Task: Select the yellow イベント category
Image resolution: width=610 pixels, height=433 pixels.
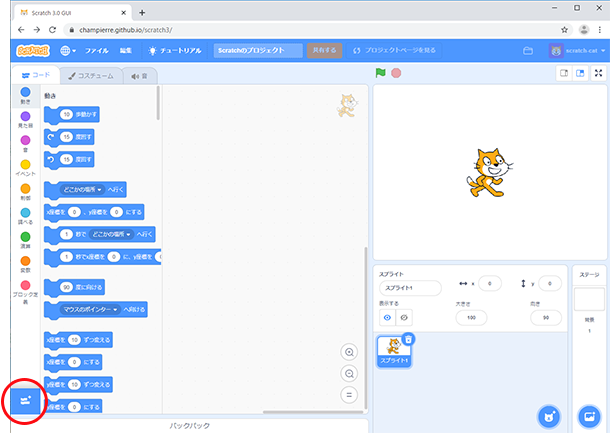Action: point(25,168)
